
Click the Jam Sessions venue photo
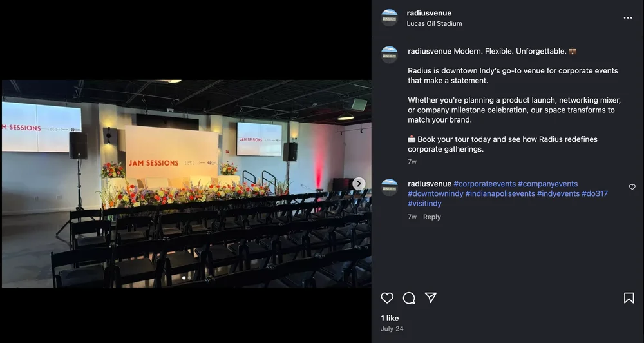[187, 183]
